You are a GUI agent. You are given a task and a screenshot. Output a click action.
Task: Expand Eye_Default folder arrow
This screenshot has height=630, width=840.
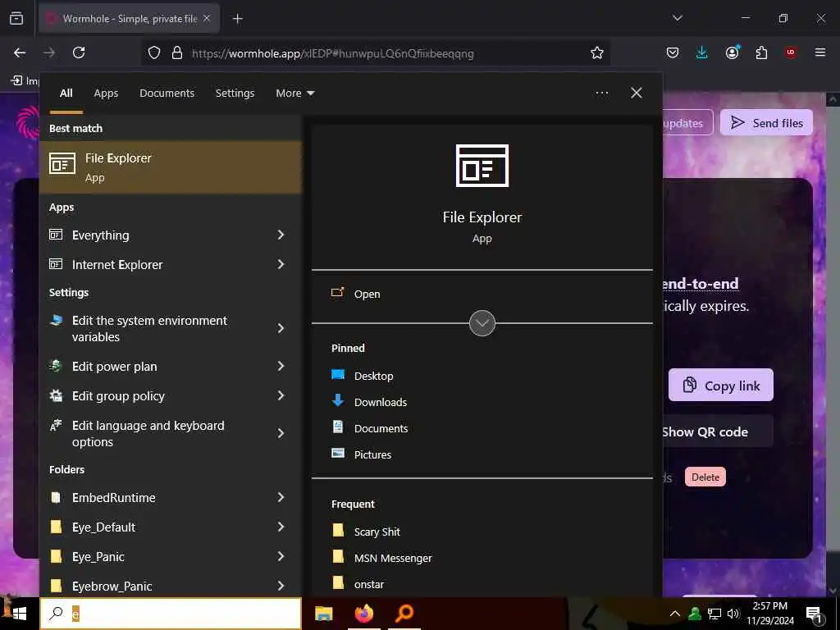coord(281,527)
